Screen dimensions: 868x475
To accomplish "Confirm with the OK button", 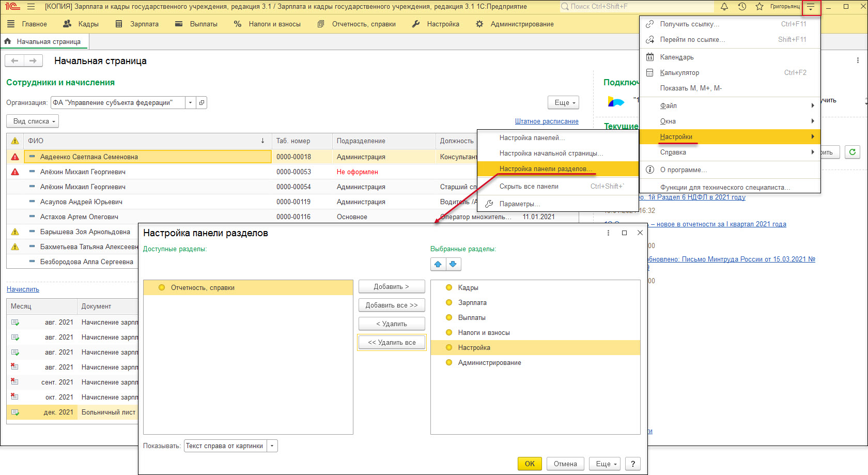I will tap(530, 464).
